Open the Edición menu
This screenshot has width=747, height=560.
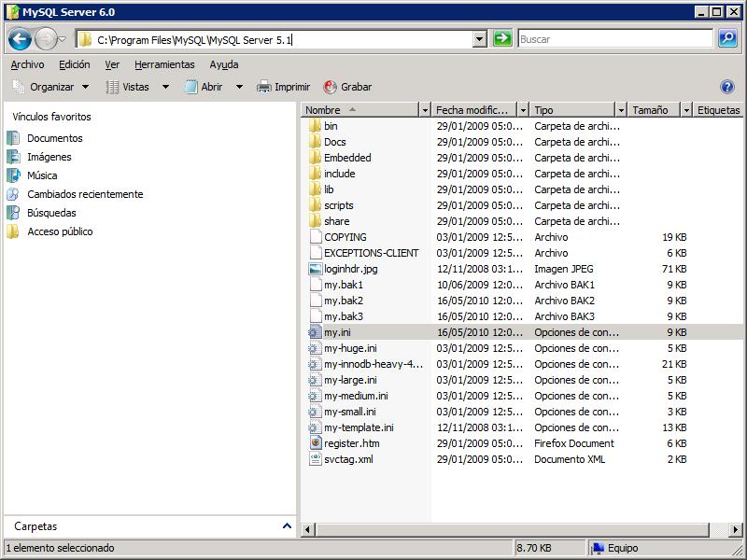click(75, 64)
